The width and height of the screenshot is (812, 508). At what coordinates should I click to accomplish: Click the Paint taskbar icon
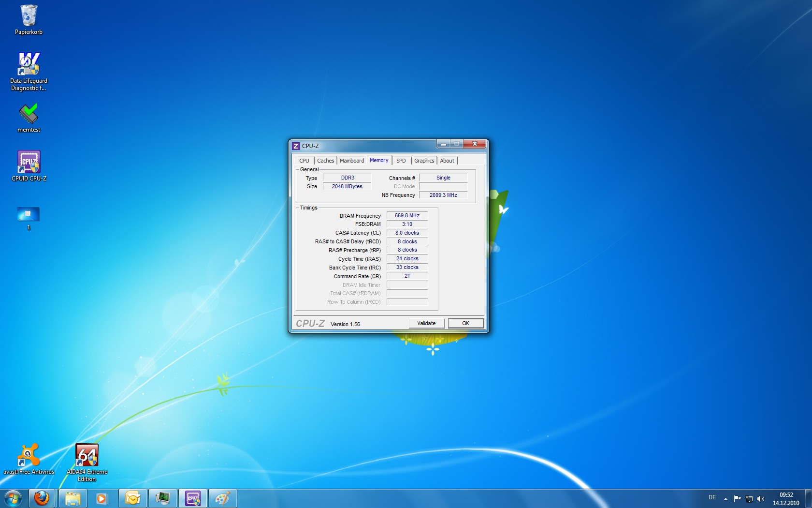click(x=222, y=498)
